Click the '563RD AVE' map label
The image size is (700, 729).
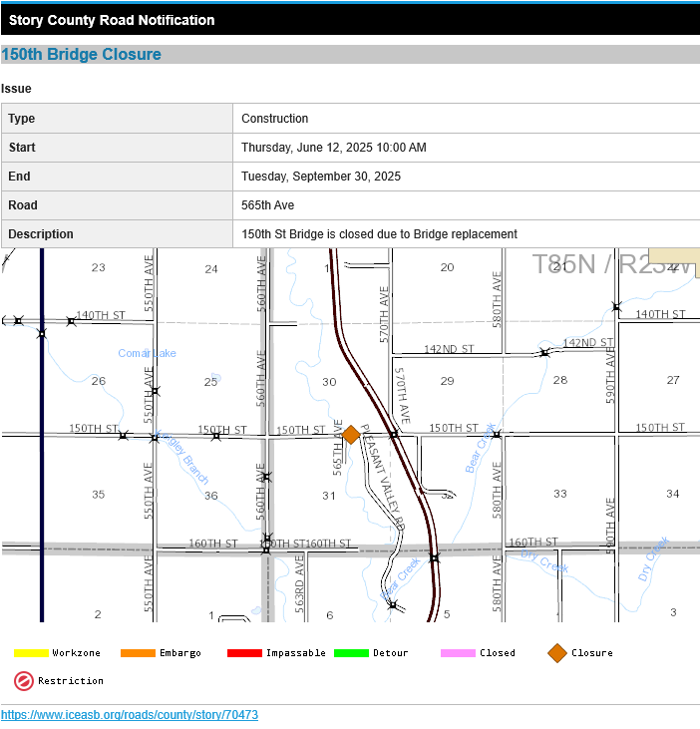(299, 583)
